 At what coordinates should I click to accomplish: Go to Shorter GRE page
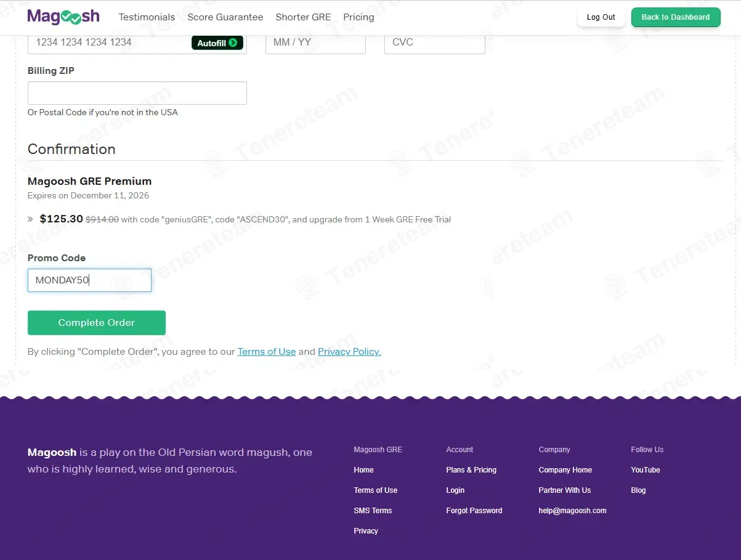pos(303,17)
